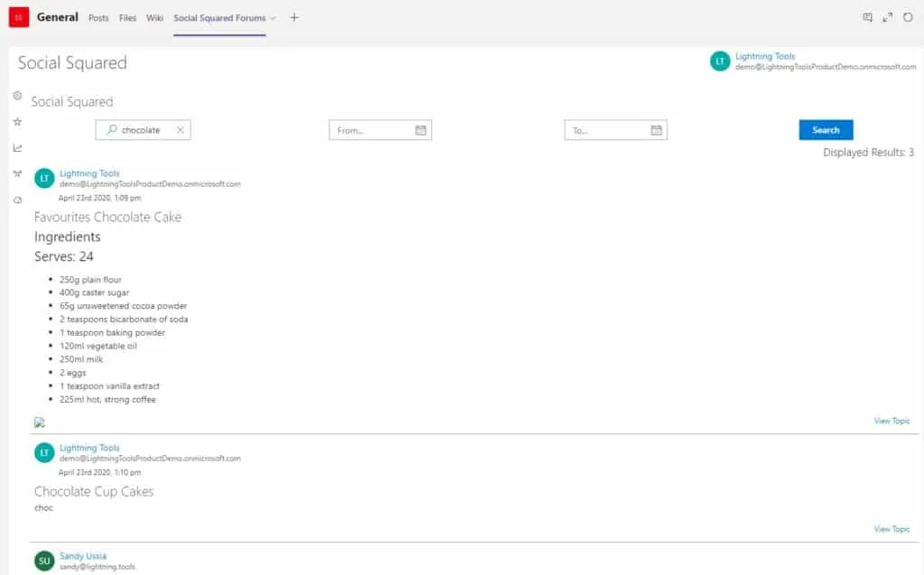Open the tab conversation icon top right

(x=867, y=15)
